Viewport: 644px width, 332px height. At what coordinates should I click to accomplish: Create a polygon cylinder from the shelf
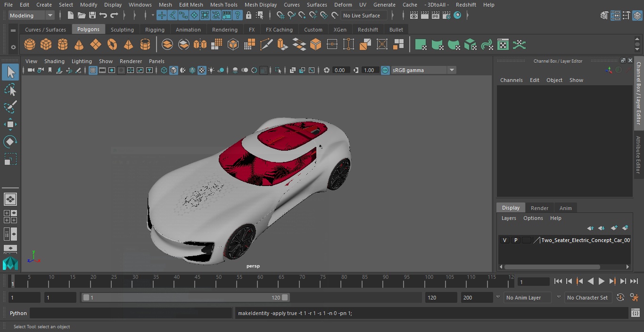(63, 45)
